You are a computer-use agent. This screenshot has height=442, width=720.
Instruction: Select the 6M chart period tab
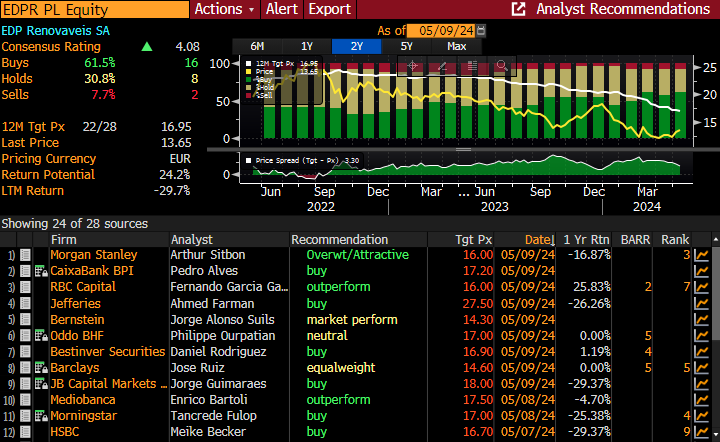(x=257, y=46)
